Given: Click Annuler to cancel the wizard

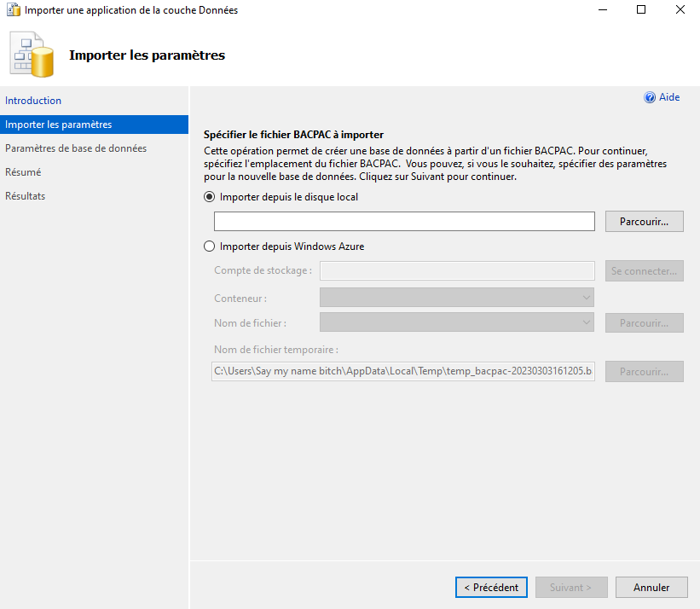Looking at the screenshot, I should point(651,587).
